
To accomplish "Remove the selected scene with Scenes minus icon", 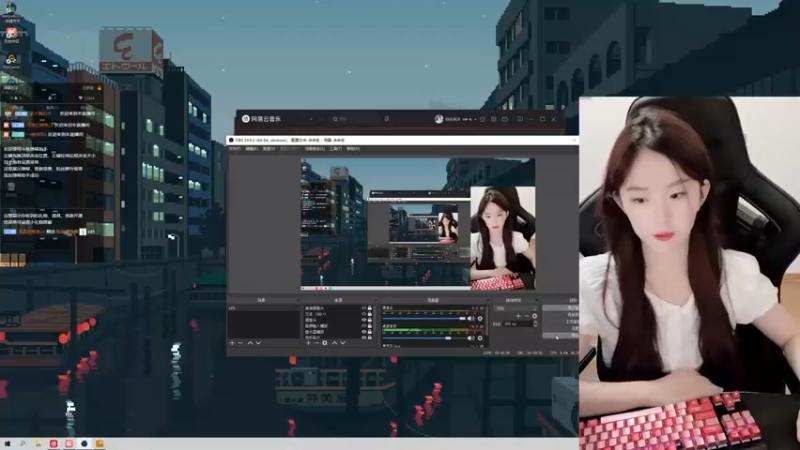I will pos(240,343).
